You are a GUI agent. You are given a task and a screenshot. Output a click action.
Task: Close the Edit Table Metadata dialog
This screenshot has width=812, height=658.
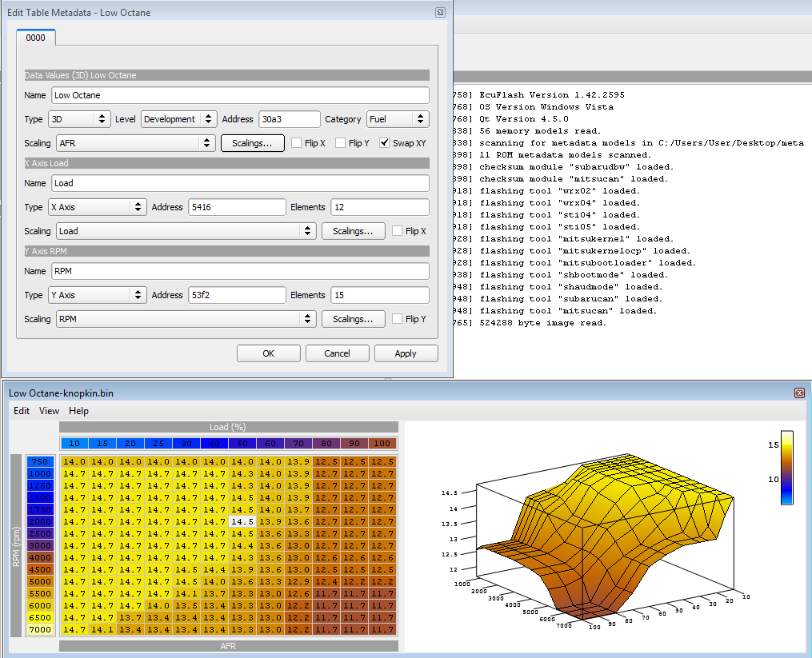(440, 13)
